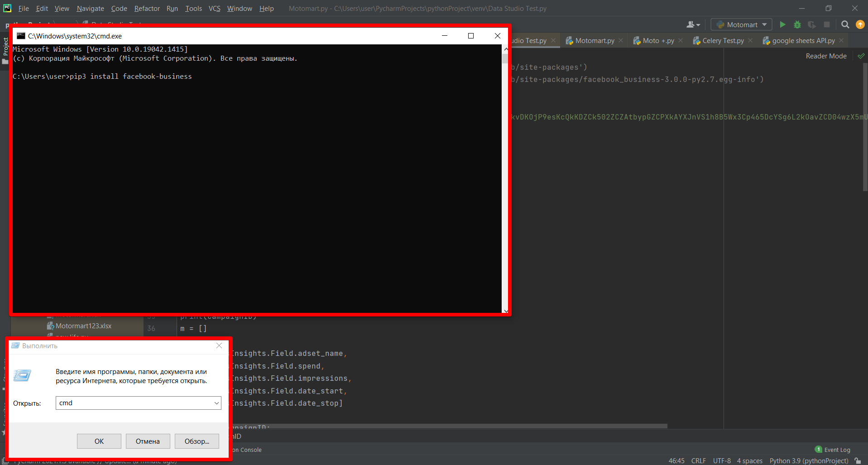Click the Run with Coverage shield icon
The height and width of the screenshot is (465, 868).
coord(812,24)
